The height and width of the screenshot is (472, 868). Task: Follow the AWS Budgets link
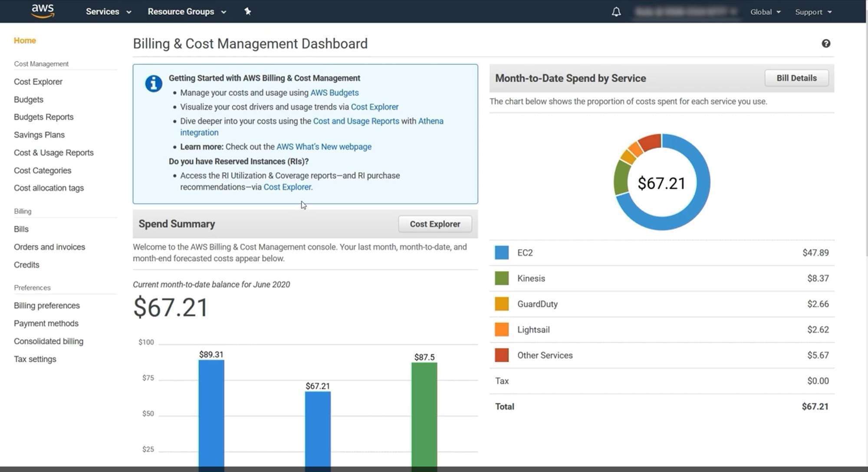[334, 92]
